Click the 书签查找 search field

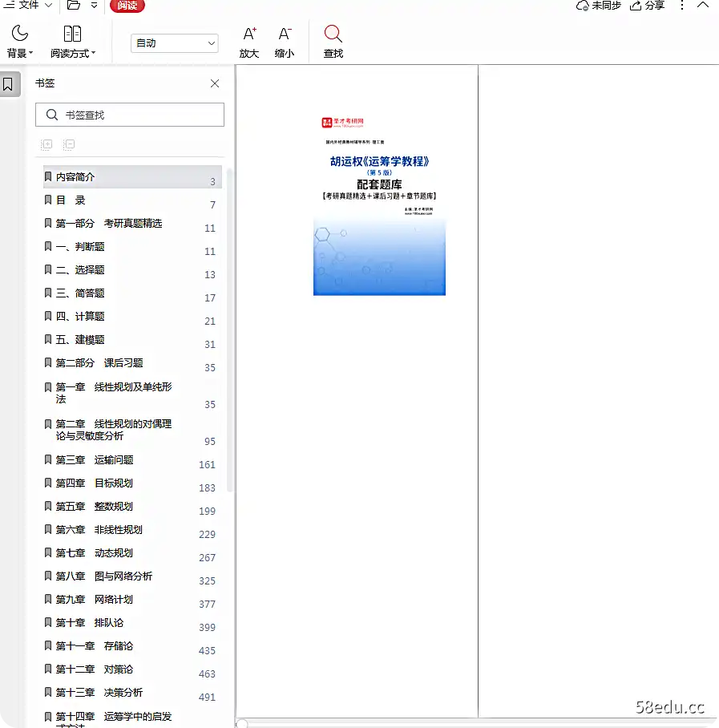tap(130, 115)
